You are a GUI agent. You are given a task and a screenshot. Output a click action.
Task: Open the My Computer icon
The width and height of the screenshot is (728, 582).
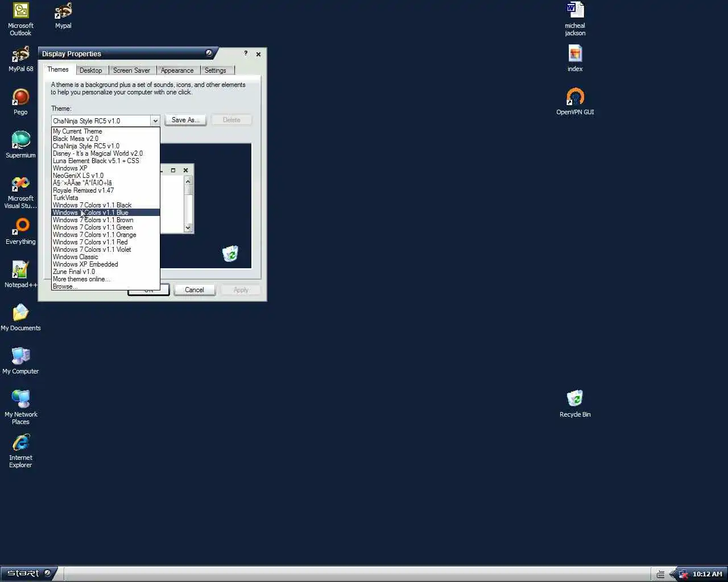pyautogui.click(x=20, y=361)
